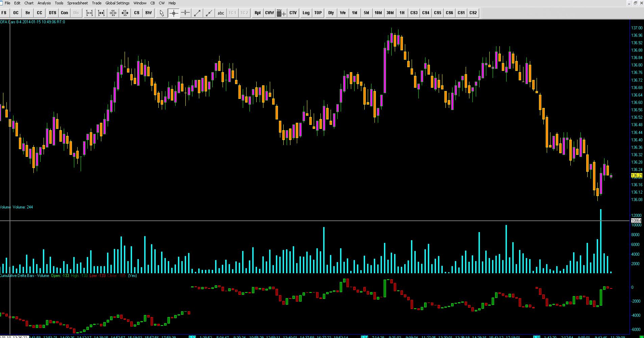Click the CS1 toolbar button
644x338 pixels.
[x=461, y=13]
